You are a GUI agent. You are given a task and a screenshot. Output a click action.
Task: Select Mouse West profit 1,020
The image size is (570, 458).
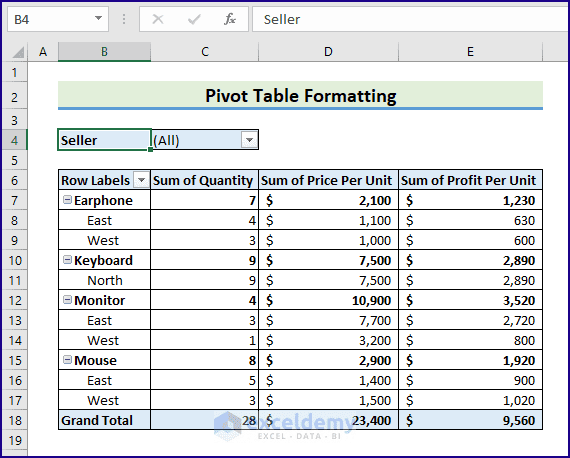pos(470,400)
